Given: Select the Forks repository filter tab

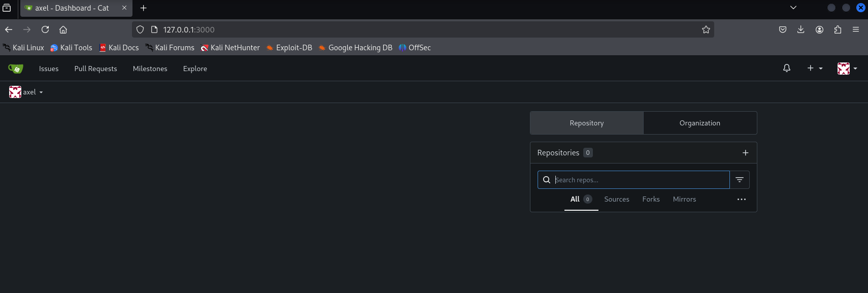Looking at the screenshot, I should [651, 200].
